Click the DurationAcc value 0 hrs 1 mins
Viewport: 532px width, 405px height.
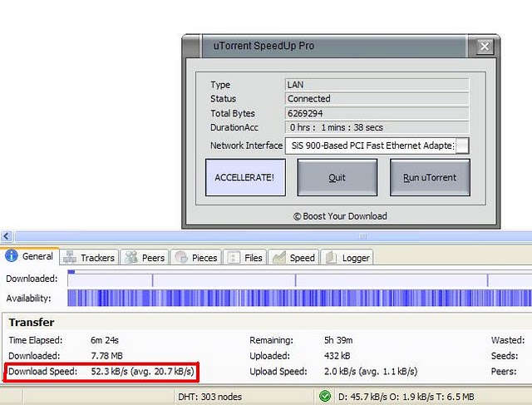click(x=377, y=127)
